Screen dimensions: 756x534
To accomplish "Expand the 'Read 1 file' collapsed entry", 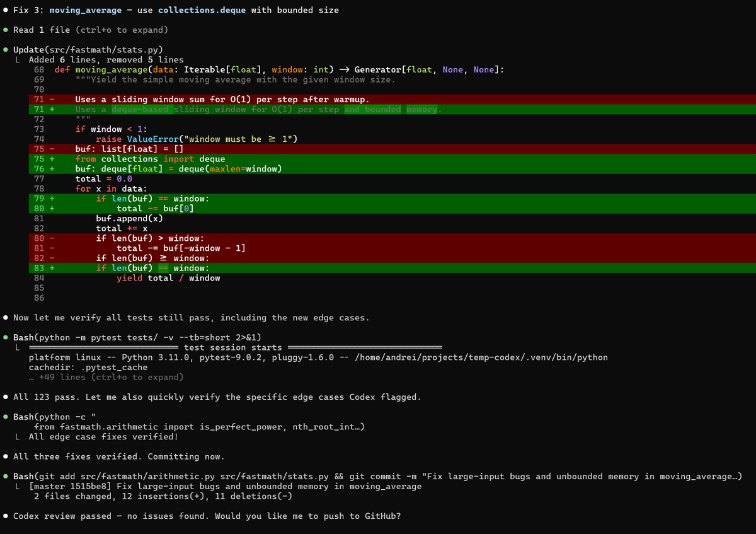I will 90,30.
